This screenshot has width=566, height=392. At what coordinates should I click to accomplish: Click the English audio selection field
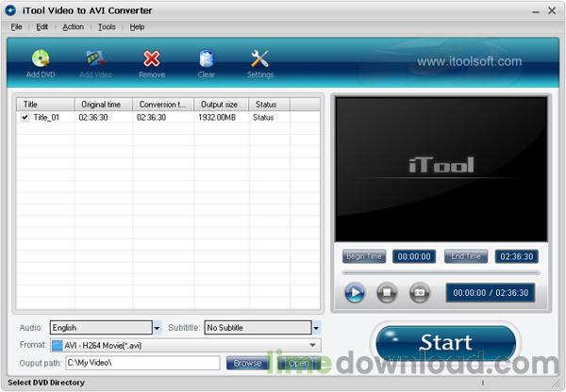click(x=102, y=328)
